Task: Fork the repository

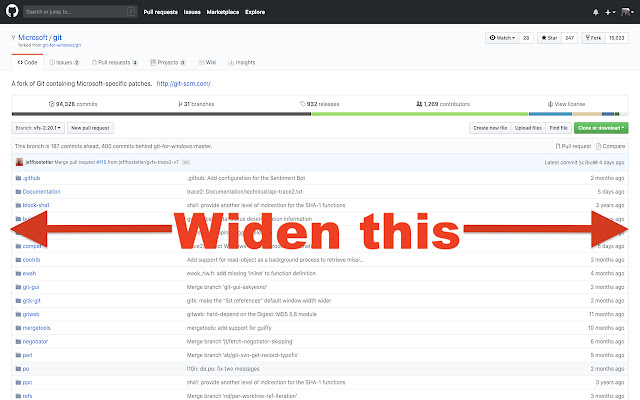Action: [593, 38]
